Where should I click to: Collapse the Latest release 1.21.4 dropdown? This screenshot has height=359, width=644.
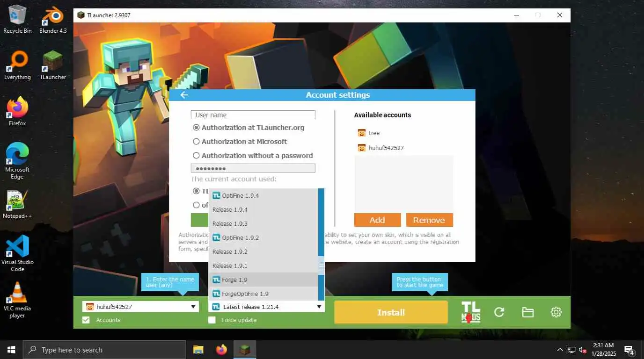click(266, 307)
